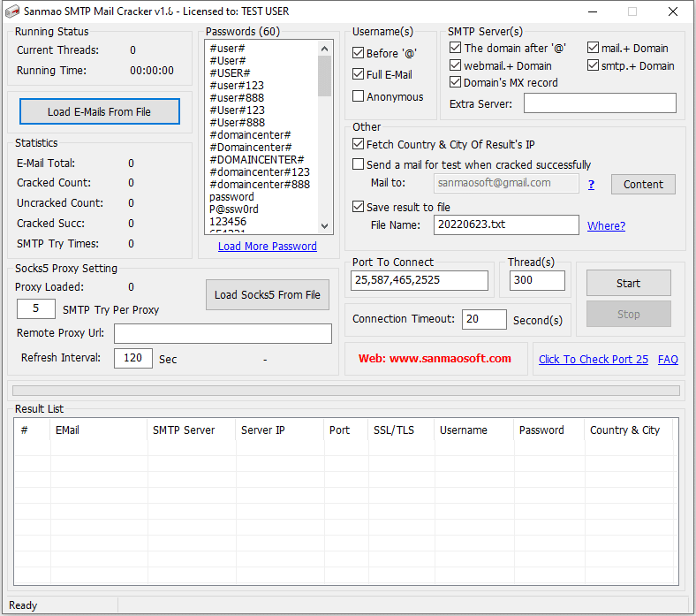Click the Content button
Screen dimensions: 696x616
pyautogui.click(x=642, y=184)
